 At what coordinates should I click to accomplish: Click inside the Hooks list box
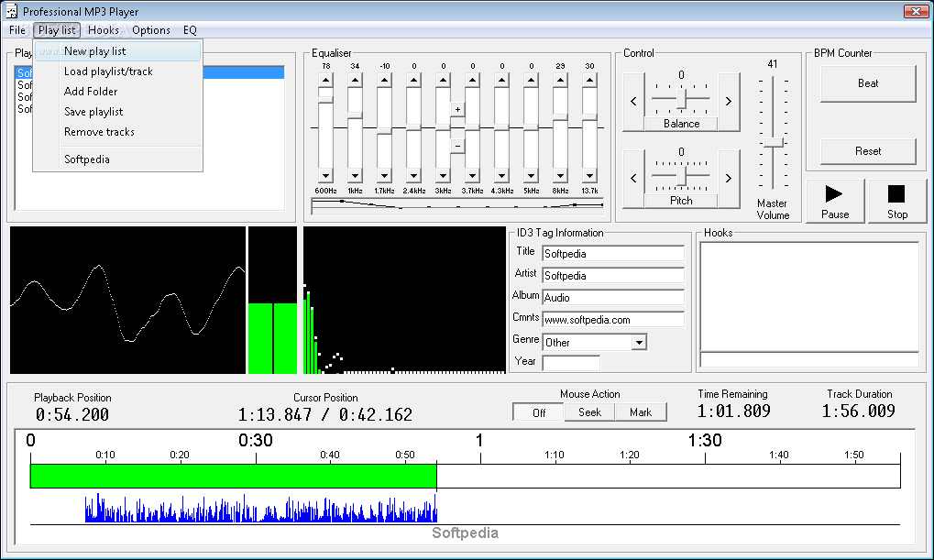[809, 297]
